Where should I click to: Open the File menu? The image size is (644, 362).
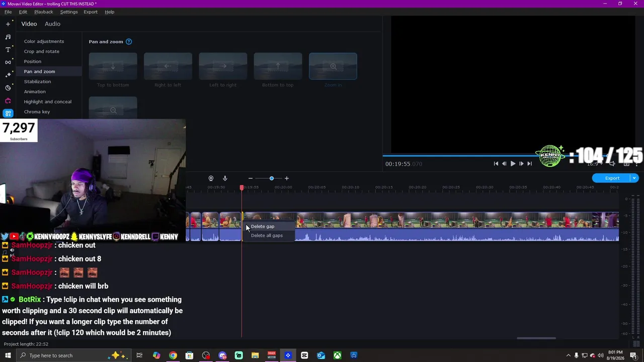point(8,12)
